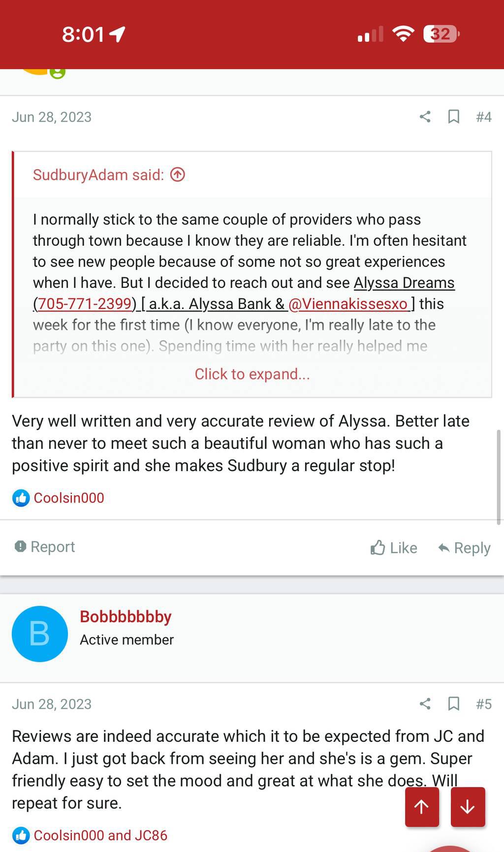Bookmark post #4

tap(453, 117)
